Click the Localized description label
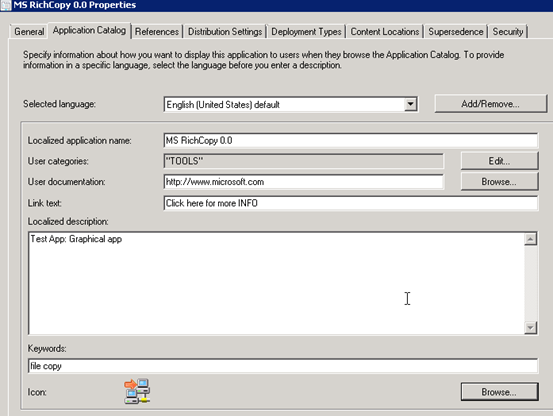 tap(68, 221)
